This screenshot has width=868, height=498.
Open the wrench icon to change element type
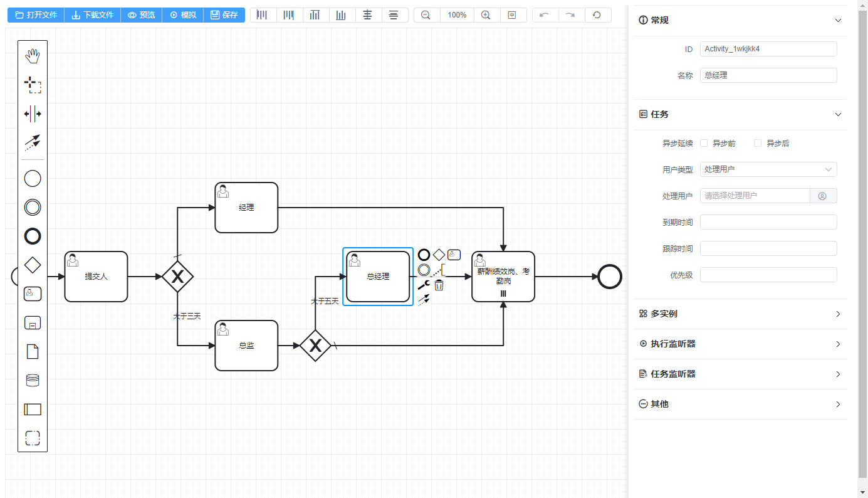[422, 284]
